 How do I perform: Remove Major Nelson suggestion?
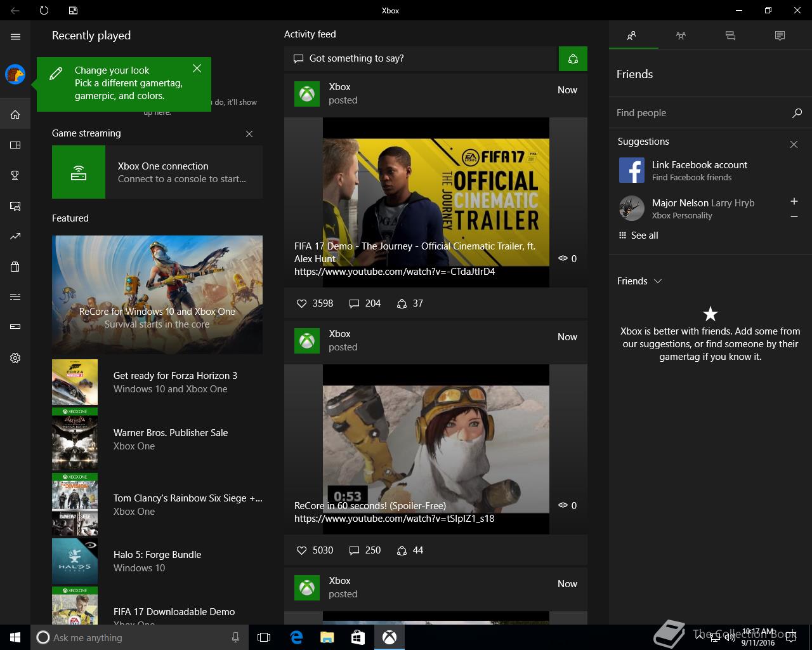click(x=794, y=216)
